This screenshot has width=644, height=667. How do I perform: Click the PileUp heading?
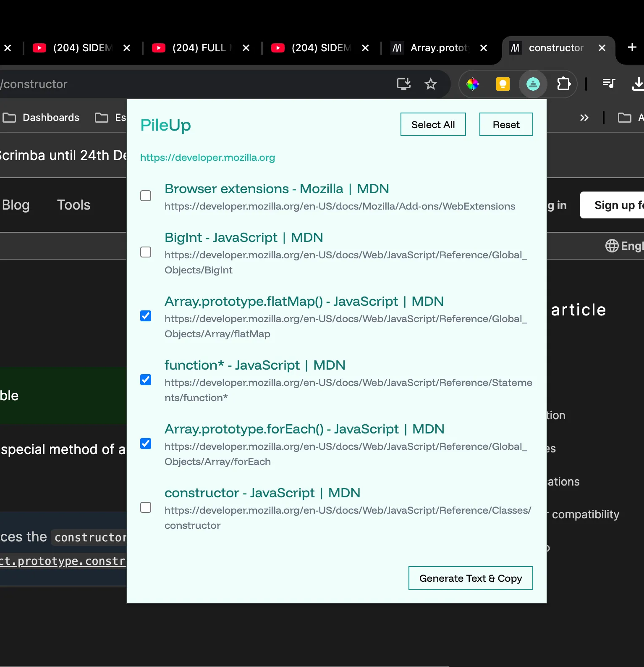click(x=165, y=125)
